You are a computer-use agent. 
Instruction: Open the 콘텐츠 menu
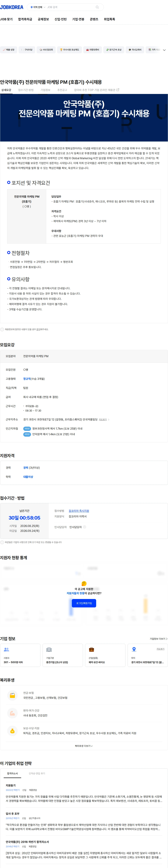coord(94,19)
